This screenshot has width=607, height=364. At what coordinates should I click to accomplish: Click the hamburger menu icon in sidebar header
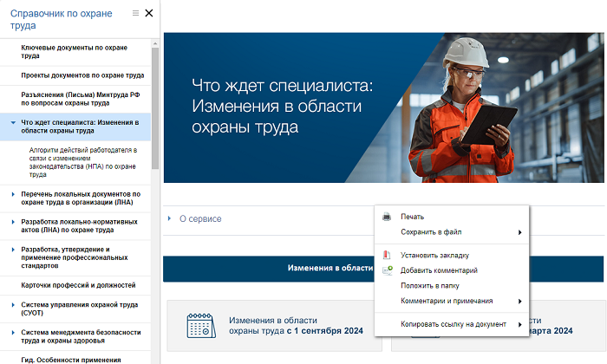pyautogui.click(x=134, y=13)
